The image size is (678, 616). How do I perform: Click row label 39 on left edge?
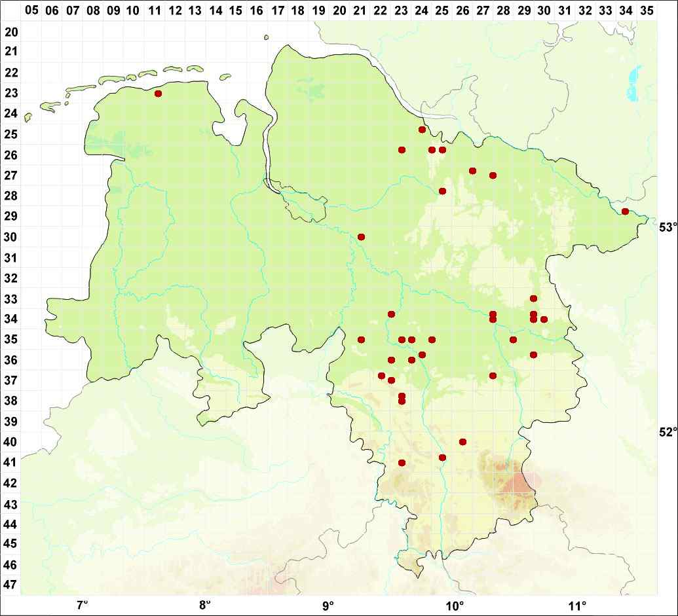point(11,421)
